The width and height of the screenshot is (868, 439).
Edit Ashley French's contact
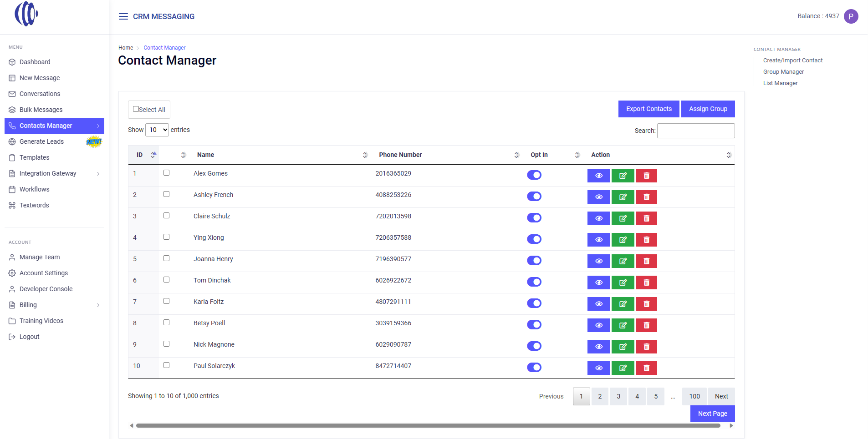click(x=623, y=197)
